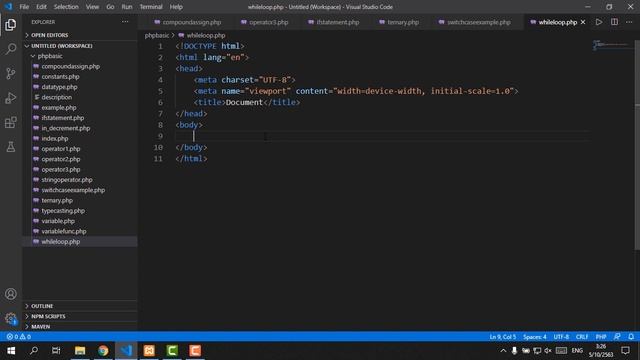The height and width of the screenshot is (360, 640).
Task: Open the Testing flask view
Action: click(x=11, y=147)
